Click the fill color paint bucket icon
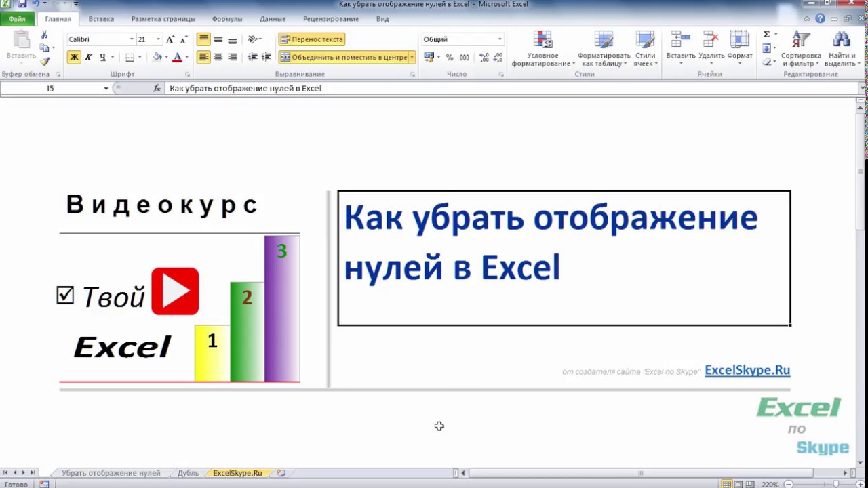Image resolution: width=868 pixels, height=488 pixels. point(157,58)
